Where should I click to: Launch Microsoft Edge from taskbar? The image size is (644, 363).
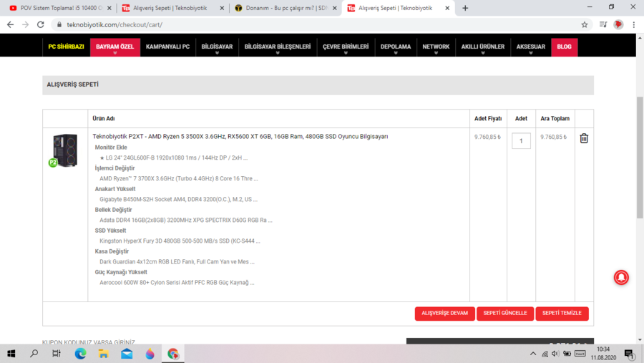pyautogui.click(x=80, y=354)
